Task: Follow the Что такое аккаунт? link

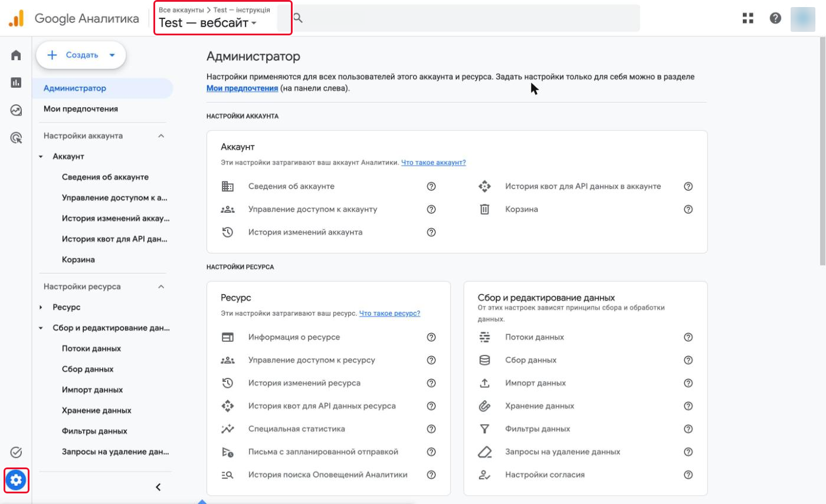Action: (x=434, y=163)
